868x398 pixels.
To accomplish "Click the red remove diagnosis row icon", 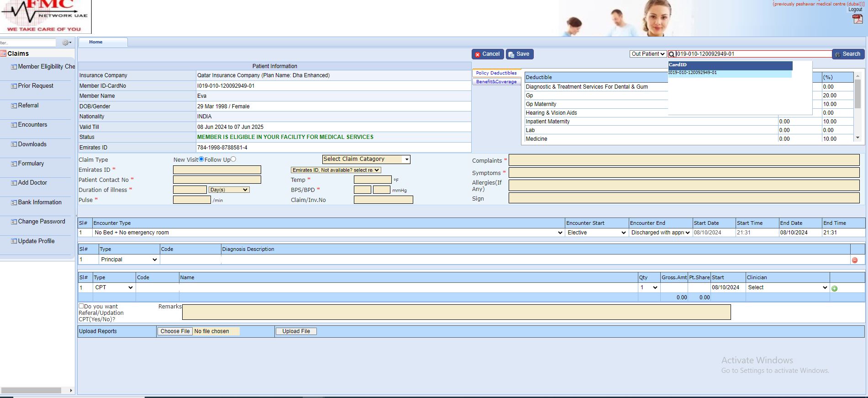I will point(854,260).
